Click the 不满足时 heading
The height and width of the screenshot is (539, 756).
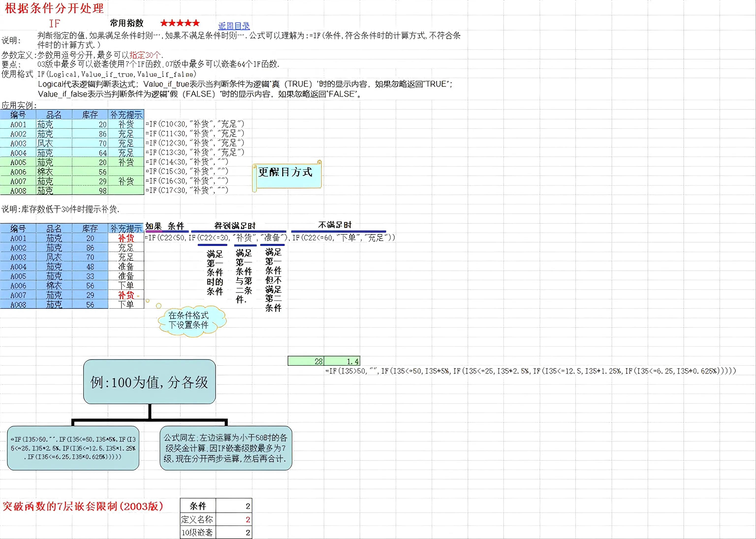click(x=334, y=225)
